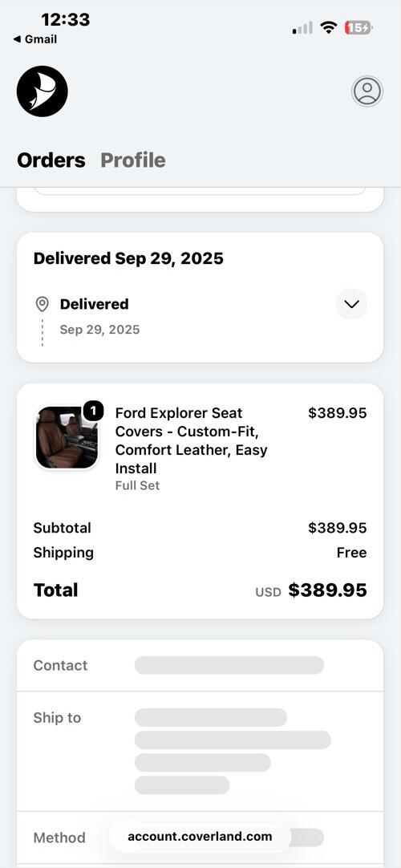Tap the location pin next to Delivered

pyautogui.click(x=42, y=304)
